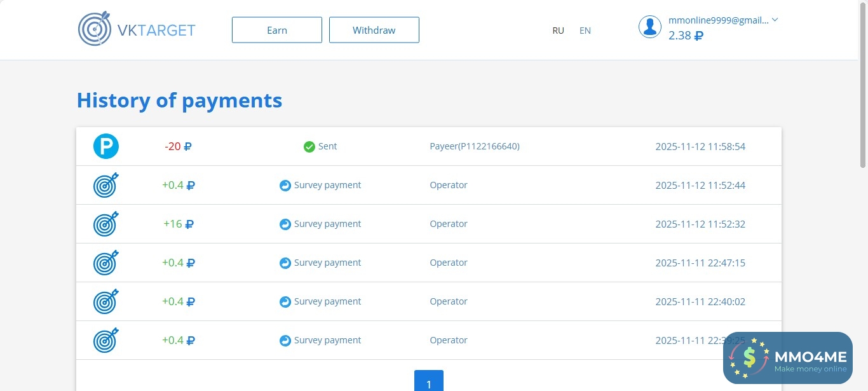The width and height of the screenshot is (868, 391).
Task: Click the 2.38 ₽ balance
Action: (686, 36)
